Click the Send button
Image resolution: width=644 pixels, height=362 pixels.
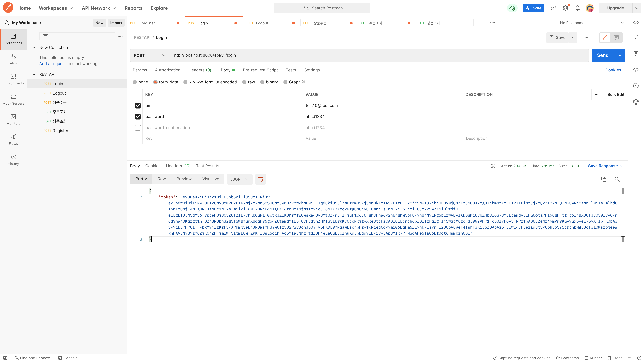(x=603, y=55)
